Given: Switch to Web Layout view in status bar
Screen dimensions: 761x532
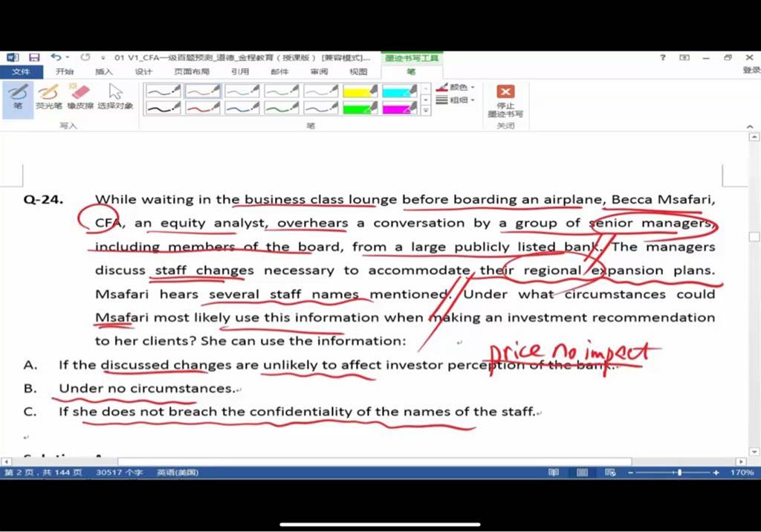Looking at the screenshot, I should tap(611, 473).
